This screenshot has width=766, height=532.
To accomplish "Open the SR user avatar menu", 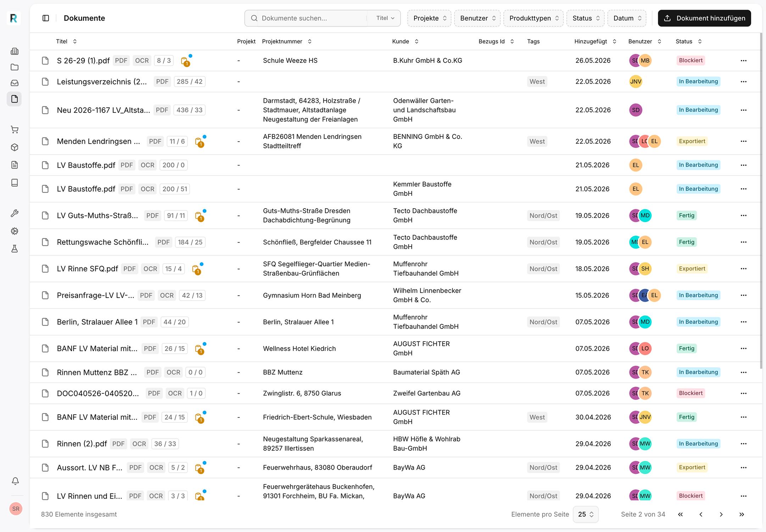I will [x=16, y=509].
